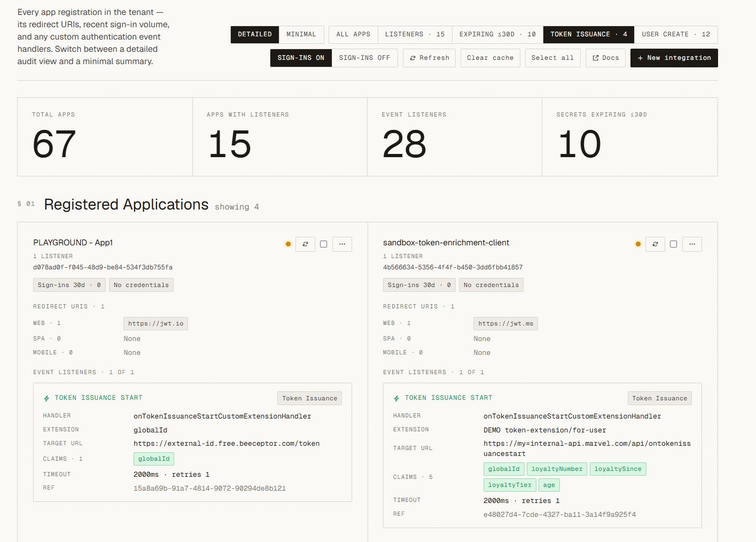This screenshot has height=542, width=756.
Task: Clear the cache
Action: [490, 58]
